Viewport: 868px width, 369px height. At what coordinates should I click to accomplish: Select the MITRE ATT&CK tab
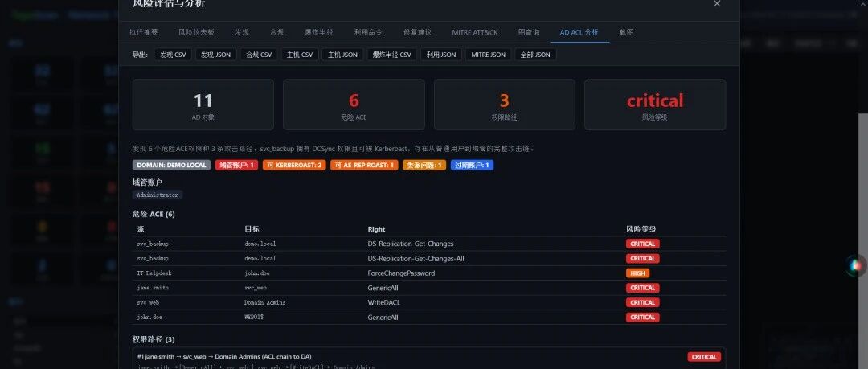(x=474, y=32)
